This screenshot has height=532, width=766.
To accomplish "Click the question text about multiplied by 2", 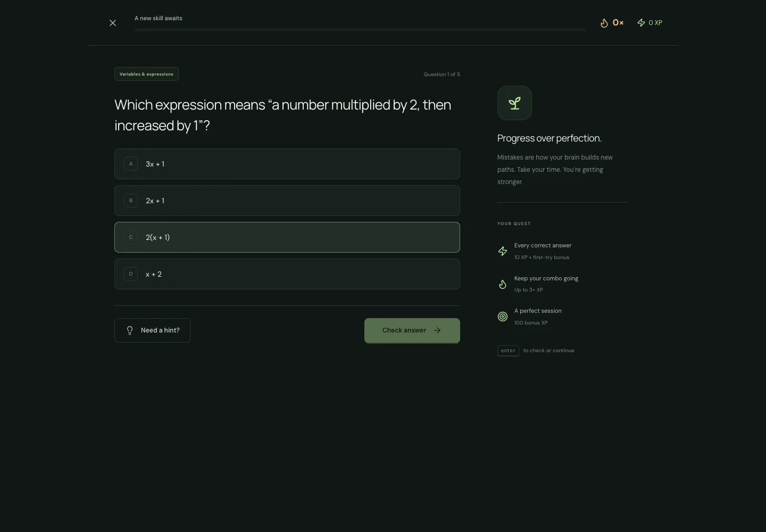I will pos(283,115).
